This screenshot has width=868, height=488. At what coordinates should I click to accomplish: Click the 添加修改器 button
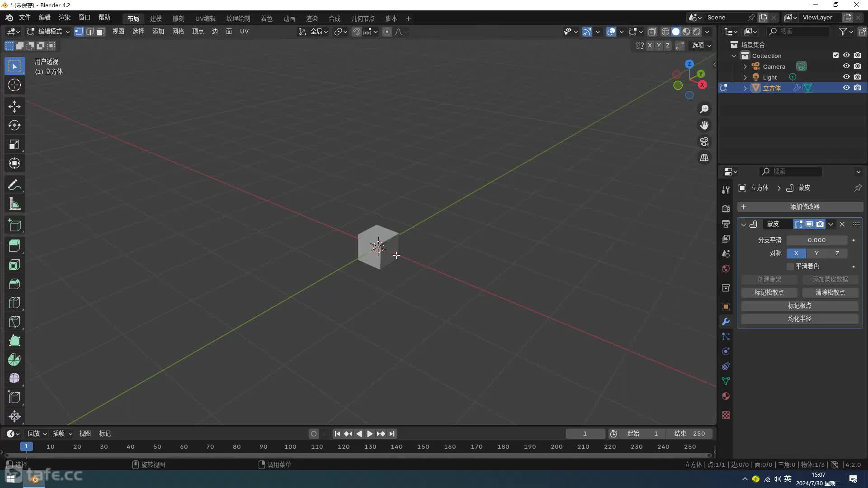[x=800, y=207]
